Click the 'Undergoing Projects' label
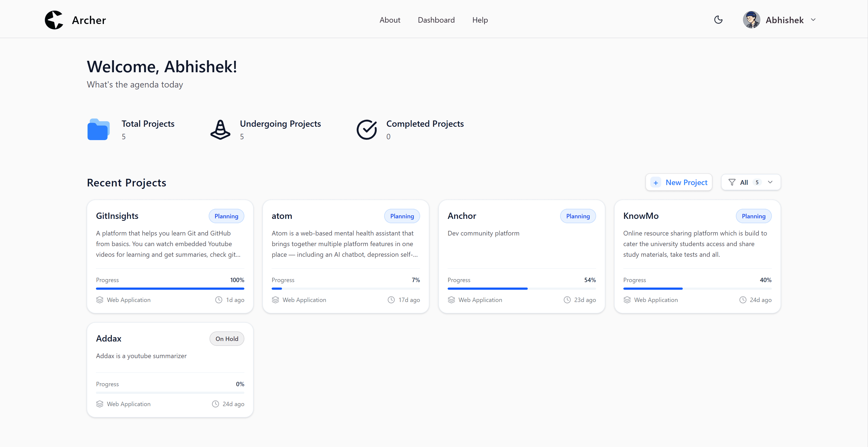 [280, 124]
